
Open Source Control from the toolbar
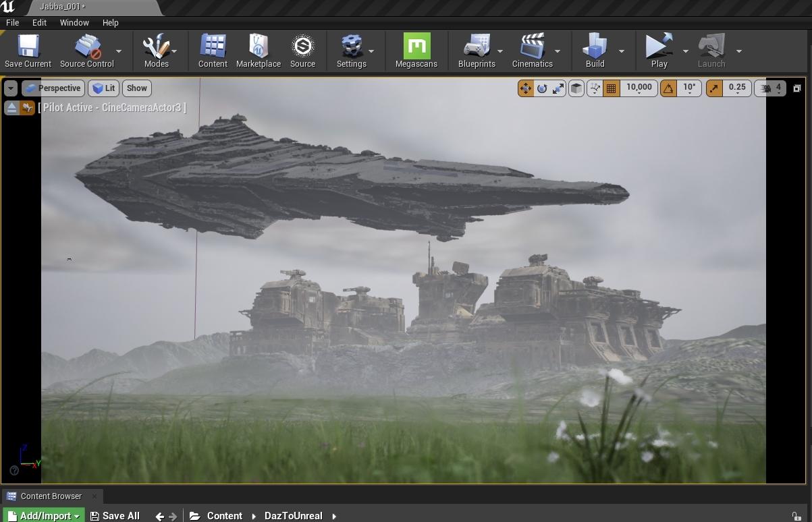[87, 51]
